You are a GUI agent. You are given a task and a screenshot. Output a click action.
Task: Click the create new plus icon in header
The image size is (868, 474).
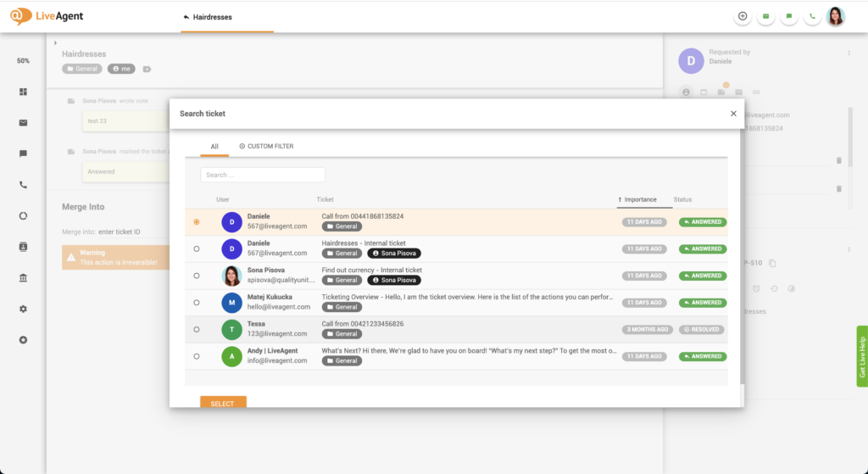tap(743, 16)
